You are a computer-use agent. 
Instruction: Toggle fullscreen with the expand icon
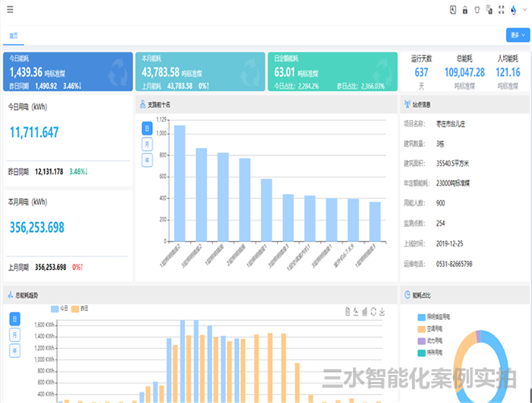click(x=501, y=11)
